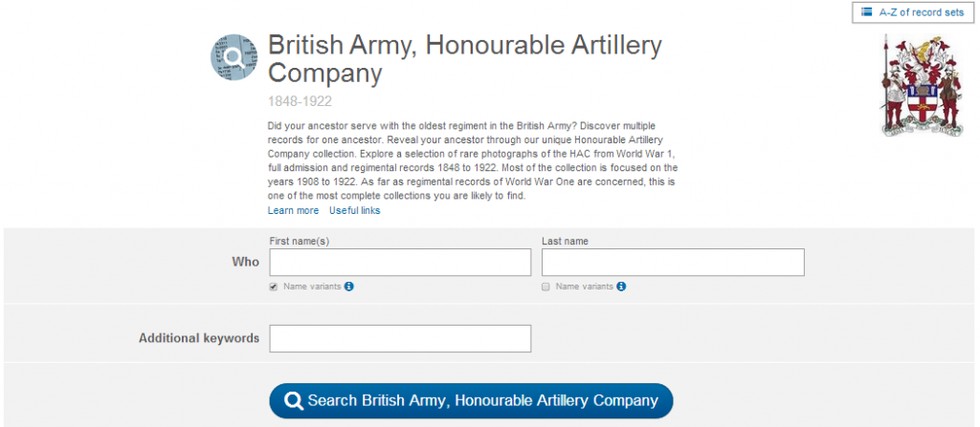Screen dimensions: 980x427
Task: Focus the Last name input field
Action: (672, 262)
